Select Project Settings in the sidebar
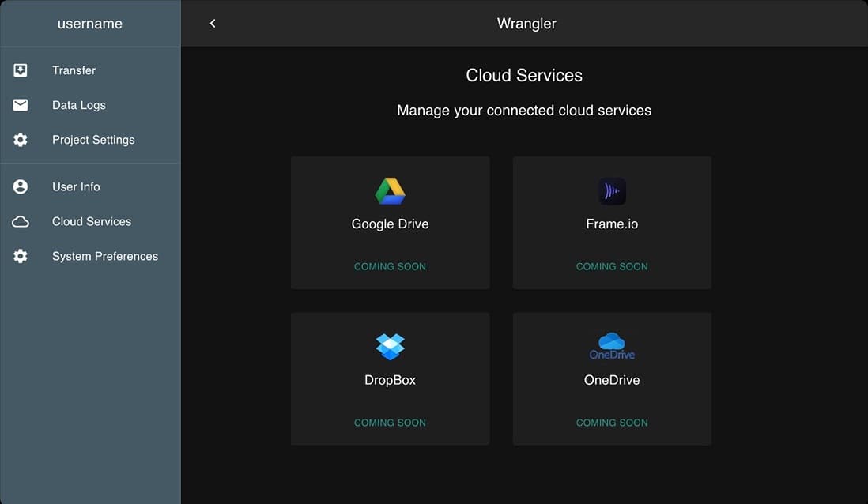Screen dimensions: 868x504 coord(93,140)
